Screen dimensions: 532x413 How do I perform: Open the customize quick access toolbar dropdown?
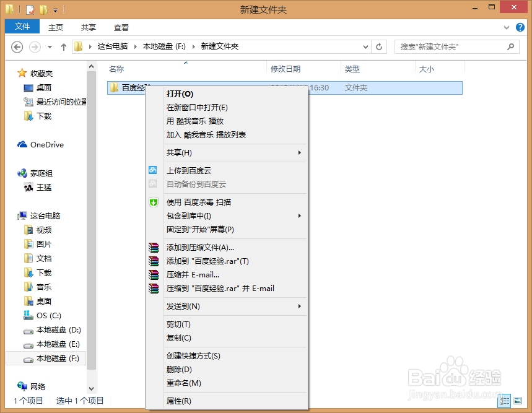coord(55,11)
